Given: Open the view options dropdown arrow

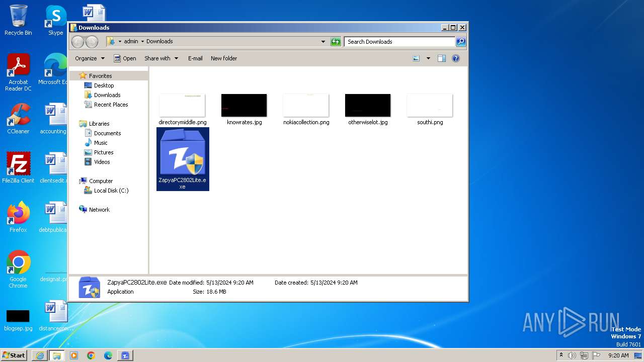Looking at the screenshot, I should tap(428, 58).
